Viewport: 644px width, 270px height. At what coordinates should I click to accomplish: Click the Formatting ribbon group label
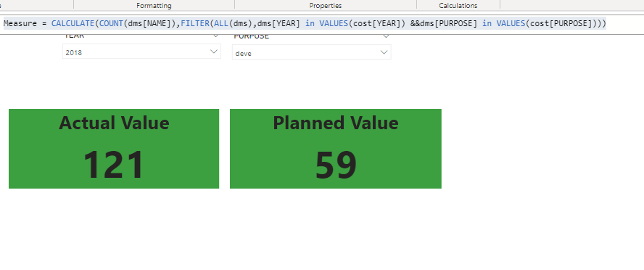154,6
